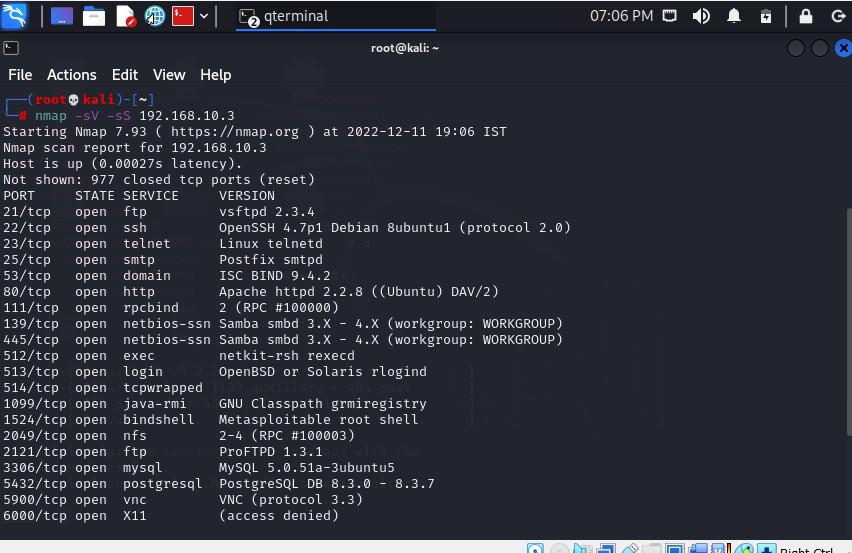Image resolution: width=852 pixels, height=553 pixels.
Task: Click the MySQL 5.0.51a-3ubuntu5 text
Action: [306, 468]
